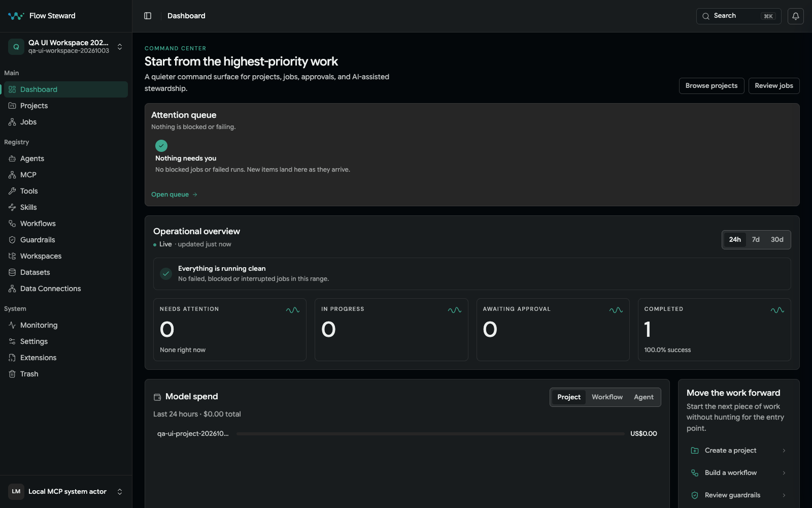The image size is (812, 508).
Task: Click the qa-ui-project-202610... row label
Action: (x=193, y=434)
